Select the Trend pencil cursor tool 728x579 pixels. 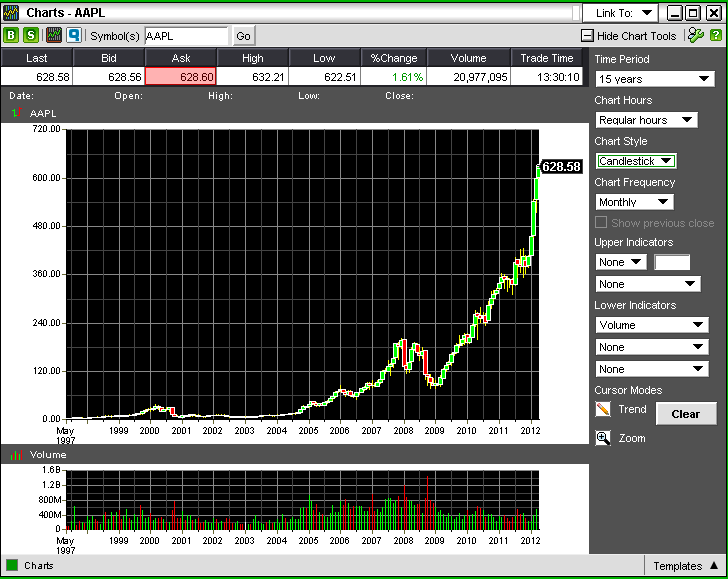coord(603,409)
